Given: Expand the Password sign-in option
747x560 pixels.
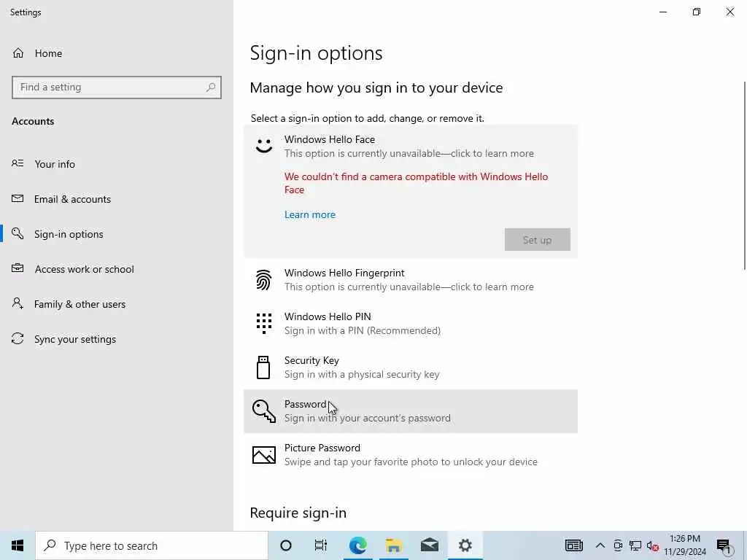Looking at the screenshot, I should point(411,411).
